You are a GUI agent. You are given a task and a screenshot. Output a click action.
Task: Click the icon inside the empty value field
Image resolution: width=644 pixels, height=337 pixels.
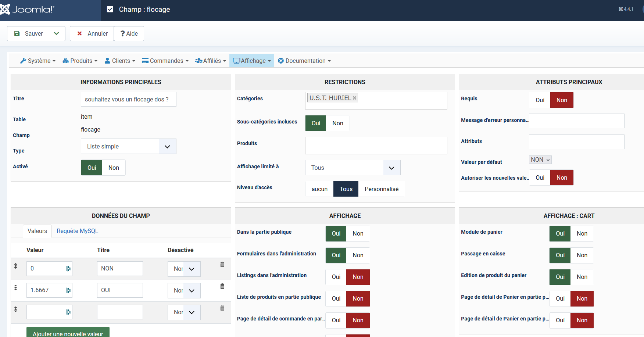tap(68, 312)
